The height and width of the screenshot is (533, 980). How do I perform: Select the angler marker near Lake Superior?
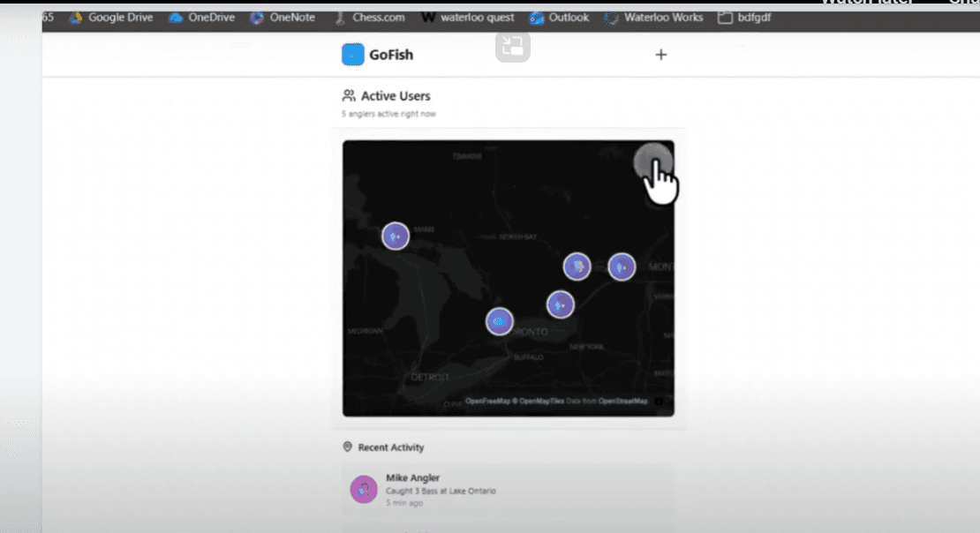click(396, 236)
